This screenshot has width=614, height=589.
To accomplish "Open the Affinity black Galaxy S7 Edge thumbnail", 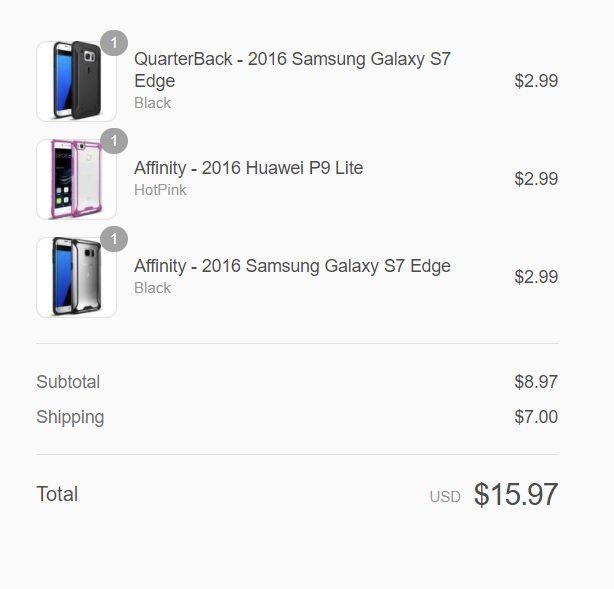I will (x=76, y=277).
